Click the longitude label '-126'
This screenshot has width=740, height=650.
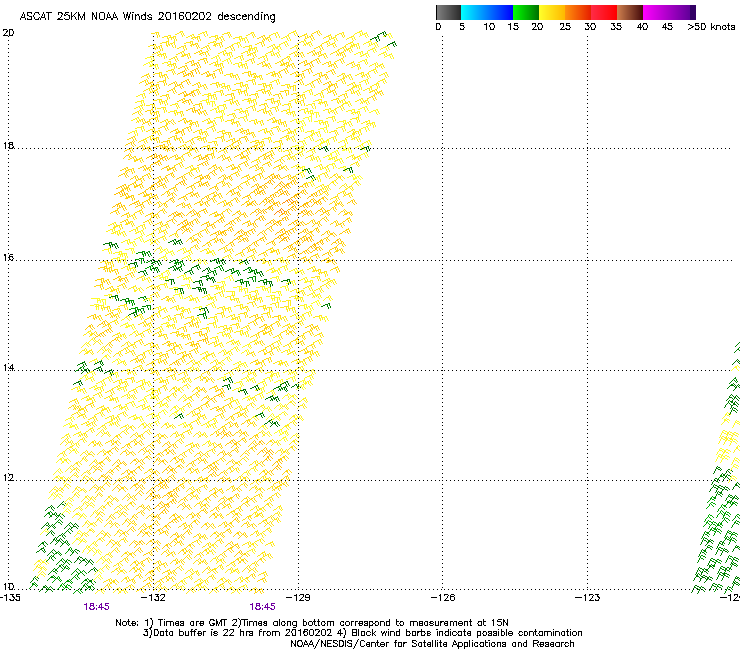(x=443, y=598)
